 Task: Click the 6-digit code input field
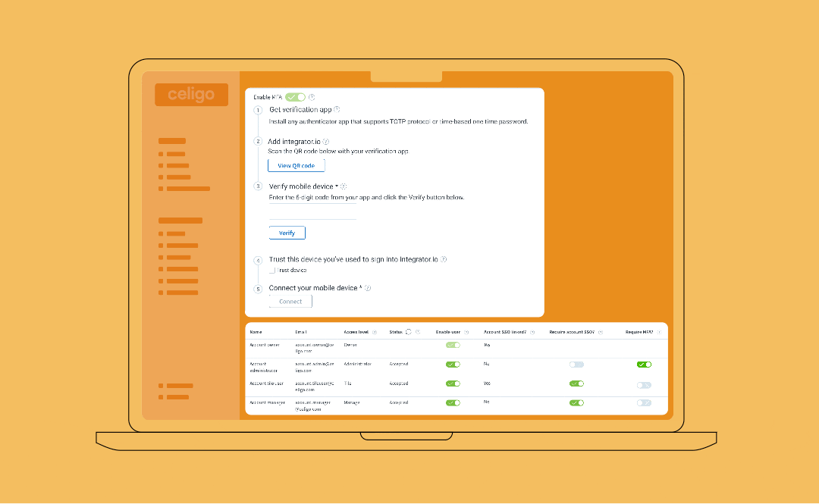pos(312,213)
